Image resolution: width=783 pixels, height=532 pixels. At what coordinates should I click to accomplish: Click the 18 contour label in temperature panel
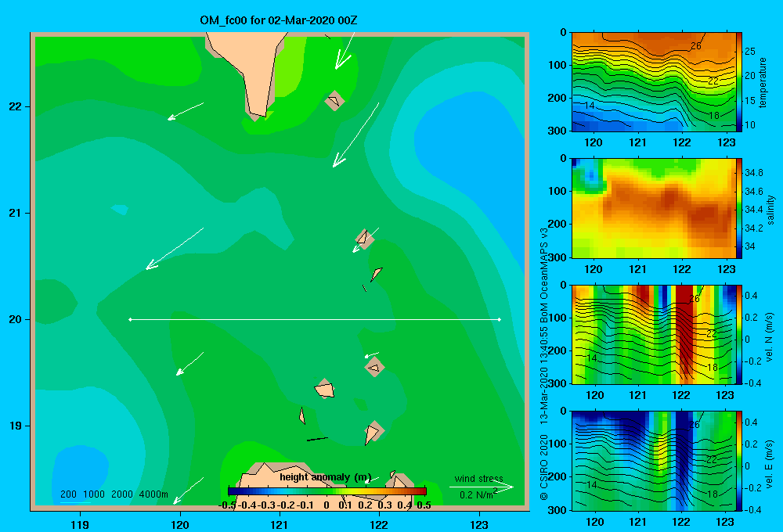click(x=714, y=115)
